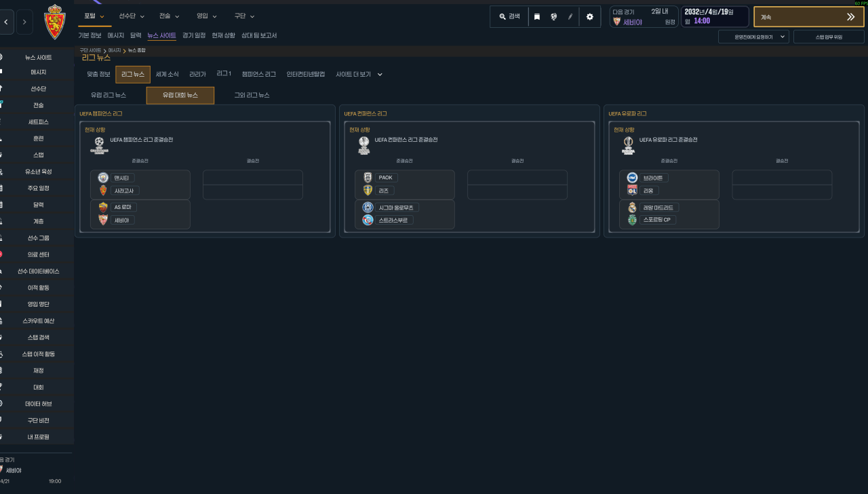This screenshot has height=494, width=868.
Task: Go back with the left arrow button
Action: click(x=7, y=22)
